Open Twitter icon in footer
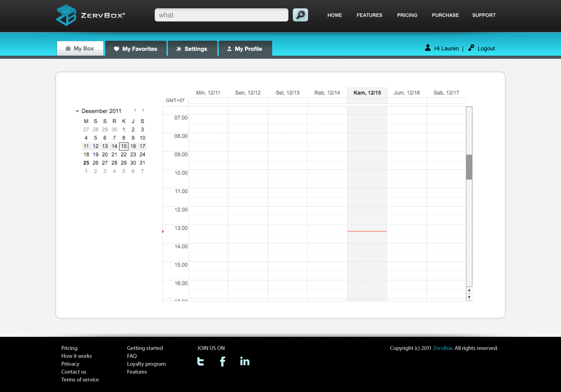The width and height of the screenshot is (561, 392). click(x=201, y=361)
